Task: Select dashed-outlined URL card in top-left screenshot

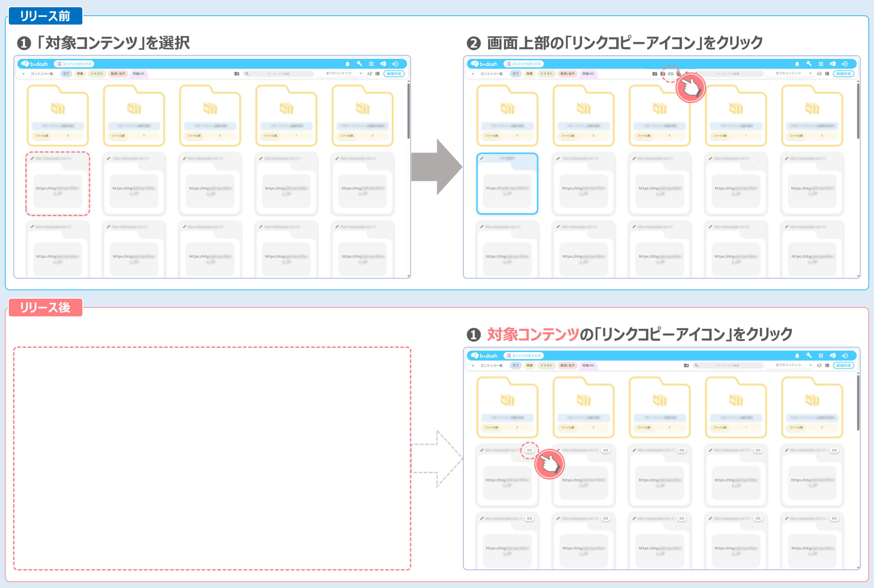Action: [x=57, y=184]
